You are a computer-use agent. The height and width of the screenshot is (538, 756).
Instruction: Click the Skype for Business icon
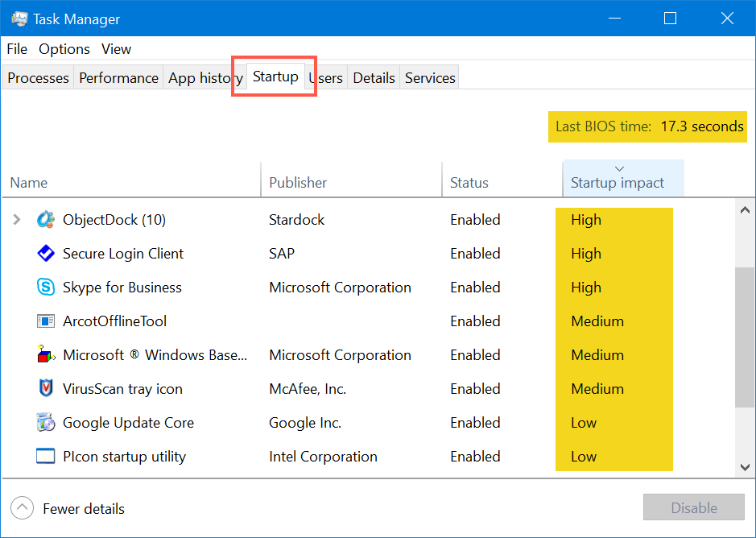[46, 287]
